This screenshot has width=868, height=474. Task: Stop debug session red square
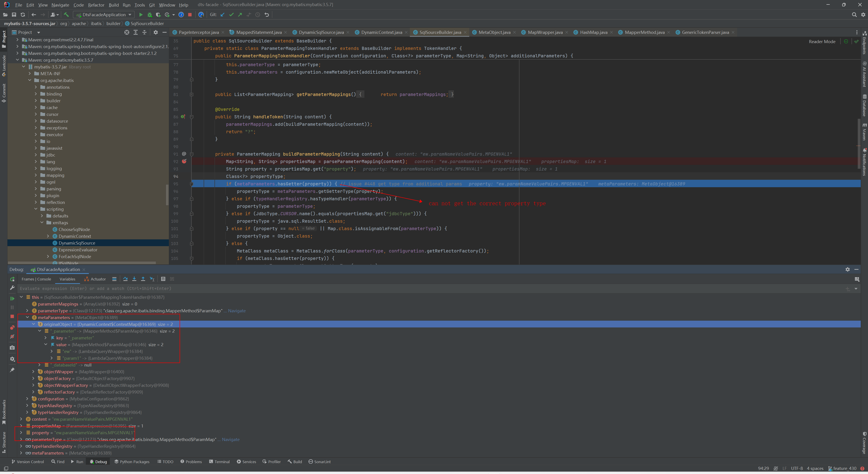(x=12, y=316)
